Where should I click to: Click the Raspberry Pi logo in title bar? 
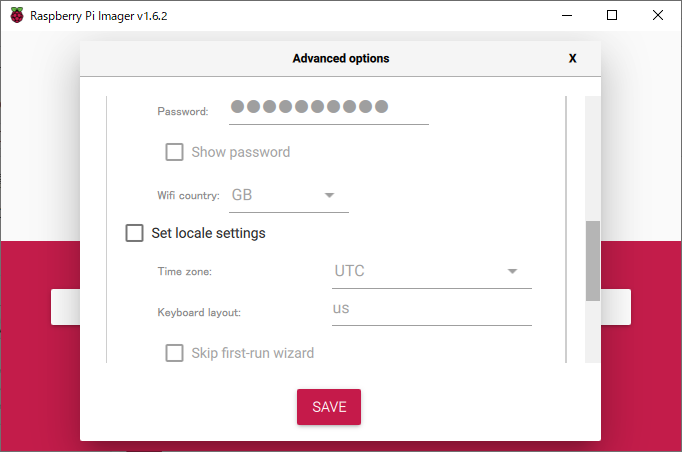(15, 15)
